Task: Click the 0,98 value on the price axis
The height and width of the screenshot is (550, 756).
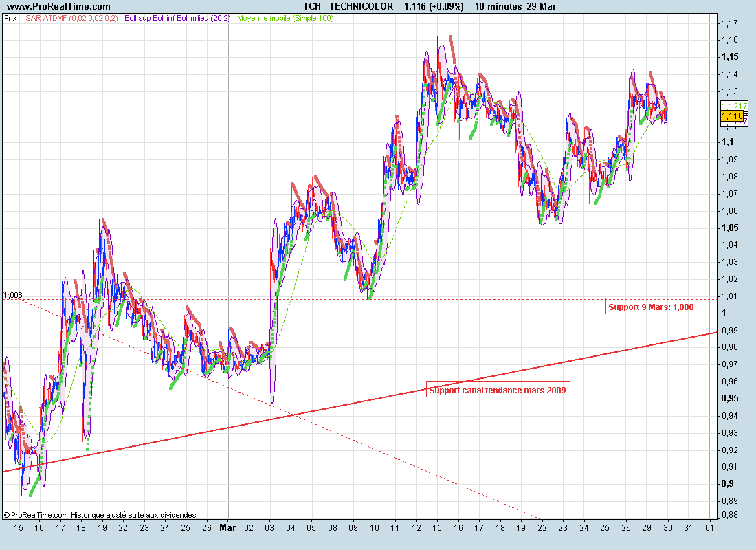Action: (x=729, y=347)
